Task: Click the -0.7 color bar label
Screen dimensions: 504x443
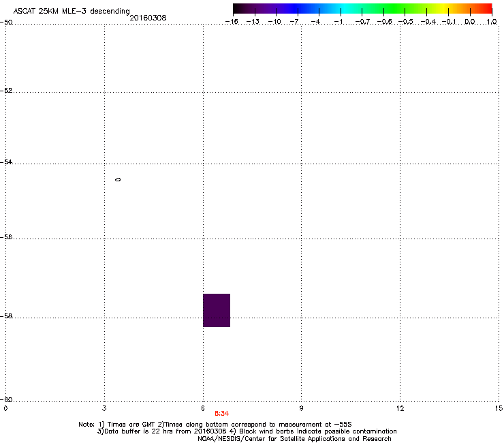Action: (362, 22)
